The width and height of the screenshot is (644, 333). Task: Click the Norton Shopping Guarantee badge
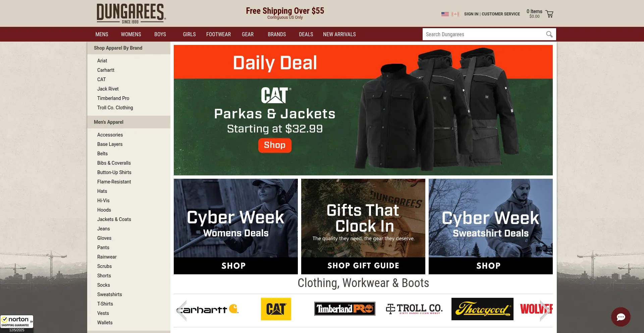(x=16, y=324)
